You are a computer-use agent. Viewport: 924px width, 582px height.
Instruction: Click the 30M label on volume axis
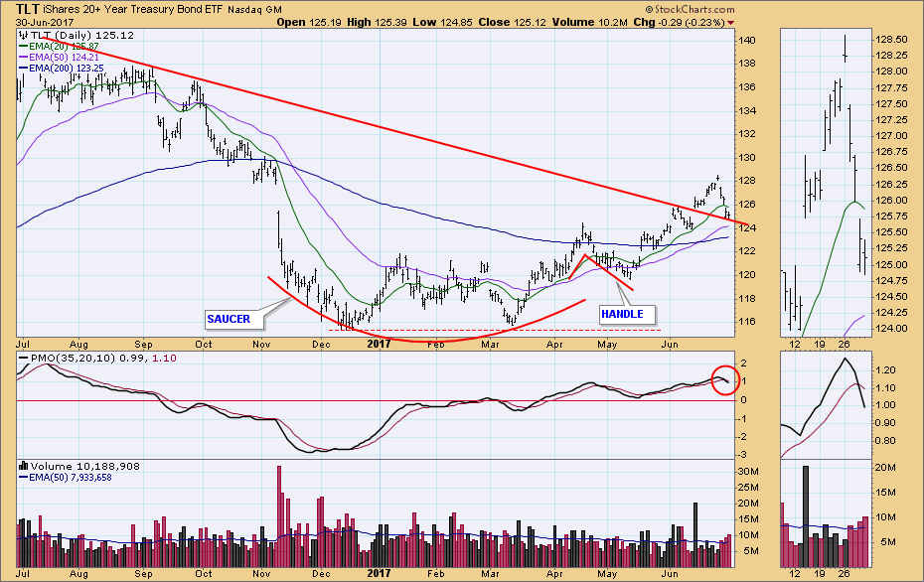748,471
